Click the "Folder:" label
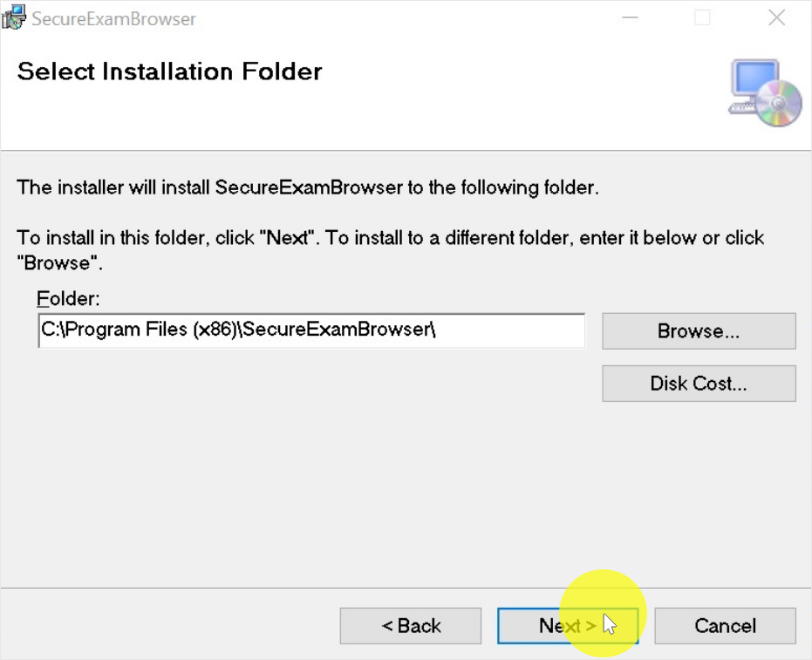Viewport: 812px width, 660px height. pyautogui.click(x=69, y=299)
